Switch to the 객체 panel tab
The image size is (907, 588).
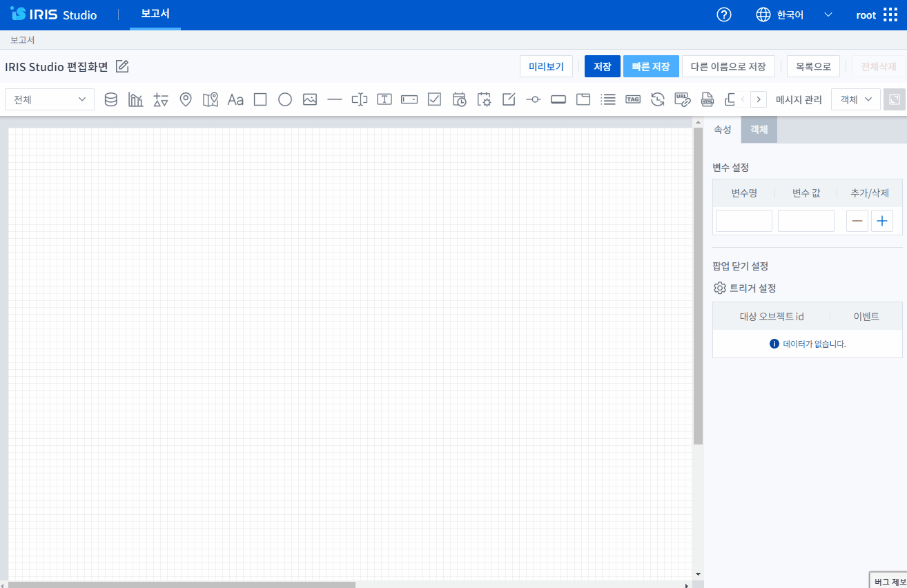tap(759, 130)
